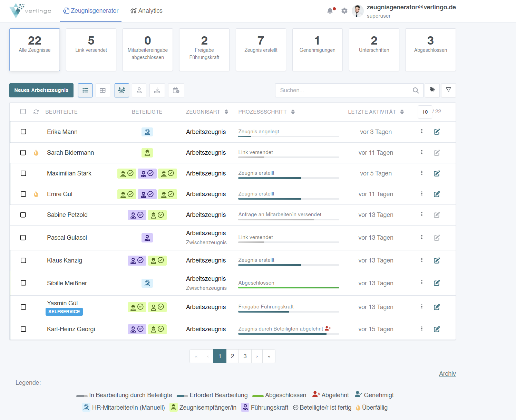The height and width of the screenshot is (420, 516).
Task: Select the checkbox beside Klaus Kanzig
Action: [x=23, y=260]
